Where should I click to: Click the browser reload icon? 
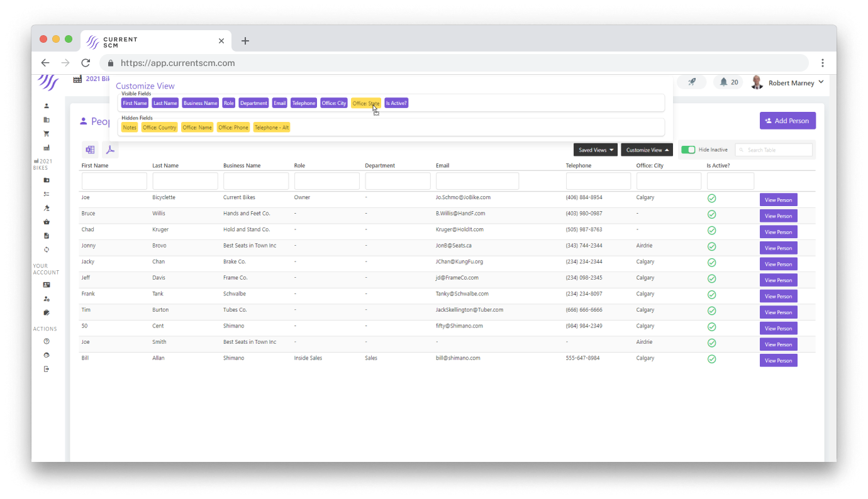tap(86, 63)
